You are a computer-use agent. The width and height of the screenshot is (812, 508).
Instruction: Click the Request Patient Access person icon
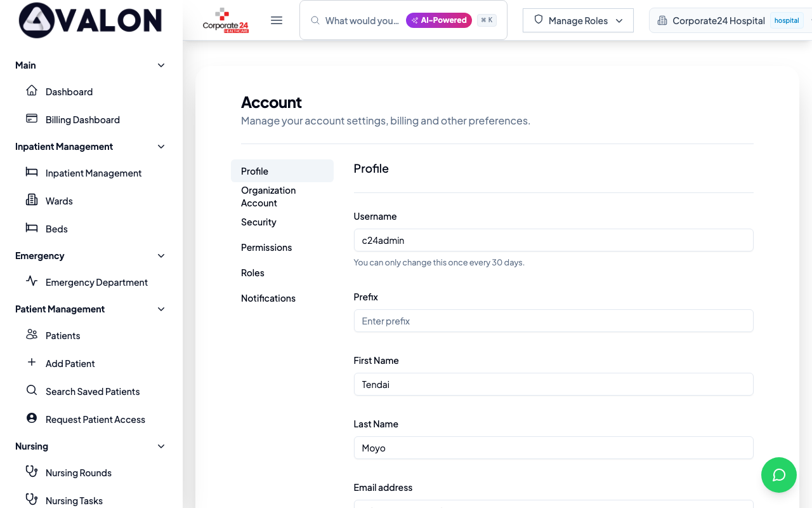click(32, 418)
